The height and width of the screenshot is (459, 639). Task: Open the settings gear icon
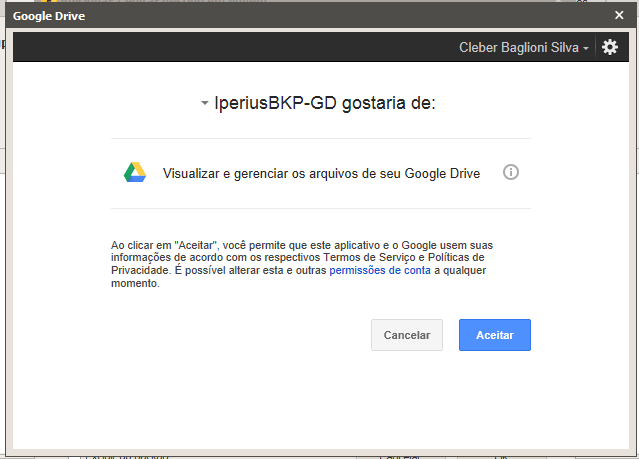click(610, 47)
